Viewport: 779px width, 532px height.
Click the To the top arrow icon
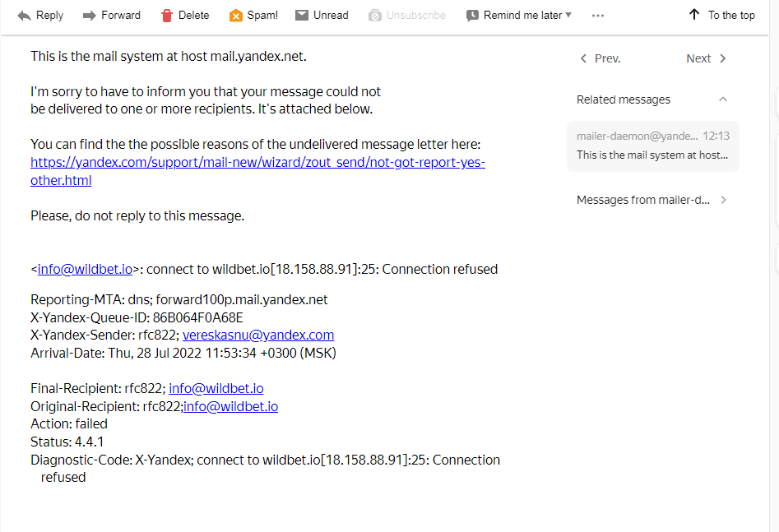click(x=694, y=15)
